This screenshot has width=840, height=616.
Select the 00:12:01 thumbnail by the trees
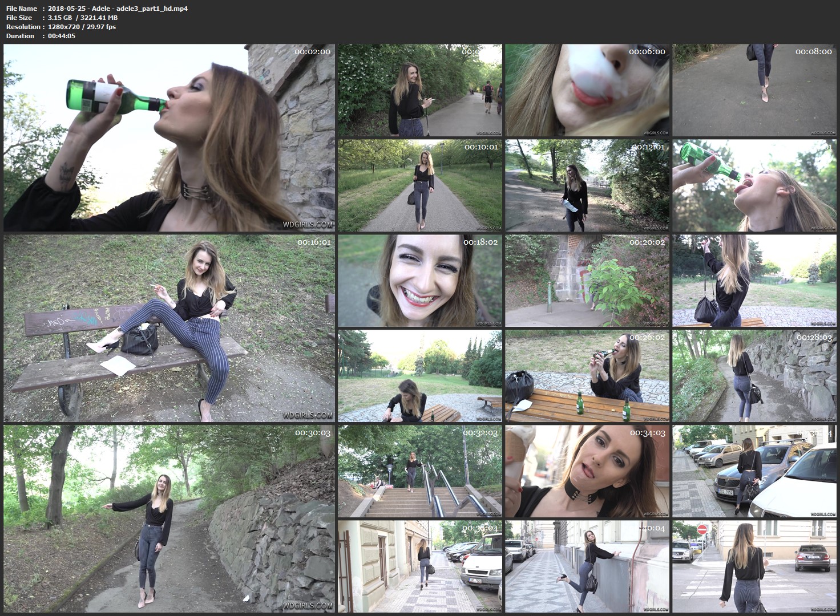click(587, 185)
